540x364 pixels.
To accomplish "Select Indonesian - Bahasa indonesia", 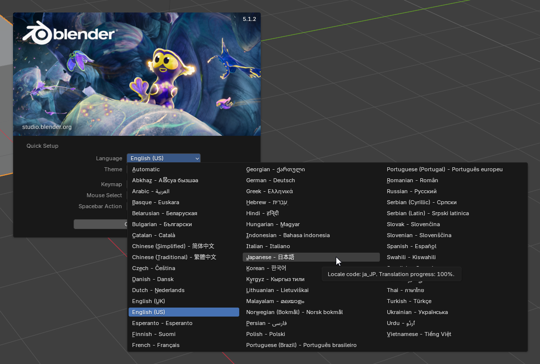I will point(311,235).
